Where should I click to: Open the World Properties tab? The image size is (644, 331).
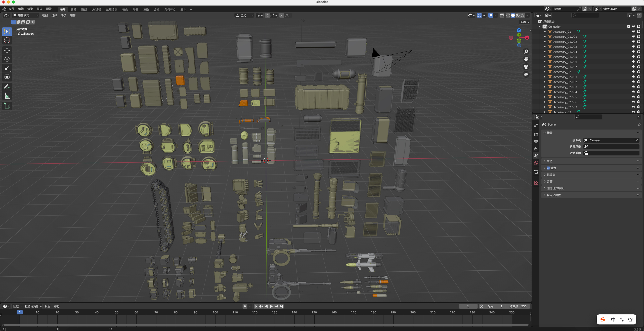coord(536,163)
